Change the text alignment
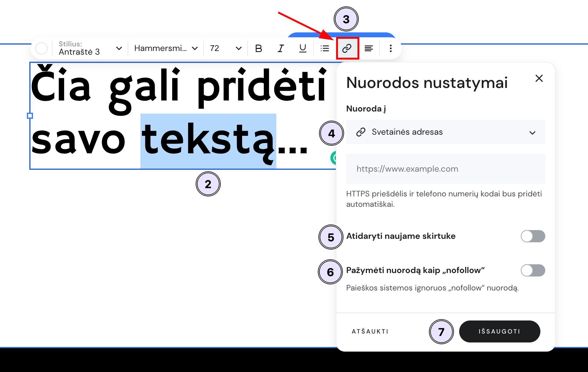Image resolution: width=588 pixels, height=372 pixels. click(369, 48)
